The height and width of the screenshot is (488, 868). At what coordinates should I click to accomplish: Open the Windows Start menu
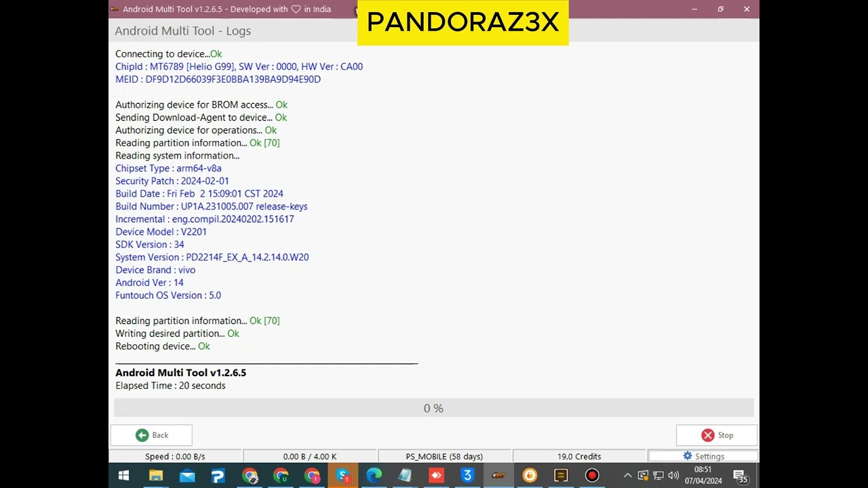pyautogui.click(x=124, y=476)
